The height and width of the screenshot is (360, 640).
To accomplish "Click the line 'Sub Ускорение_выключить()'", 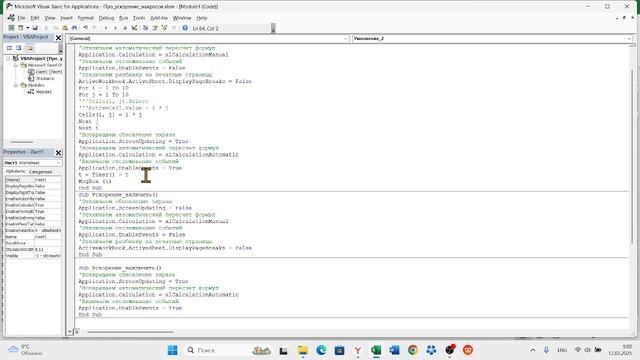I will point(120,268).
